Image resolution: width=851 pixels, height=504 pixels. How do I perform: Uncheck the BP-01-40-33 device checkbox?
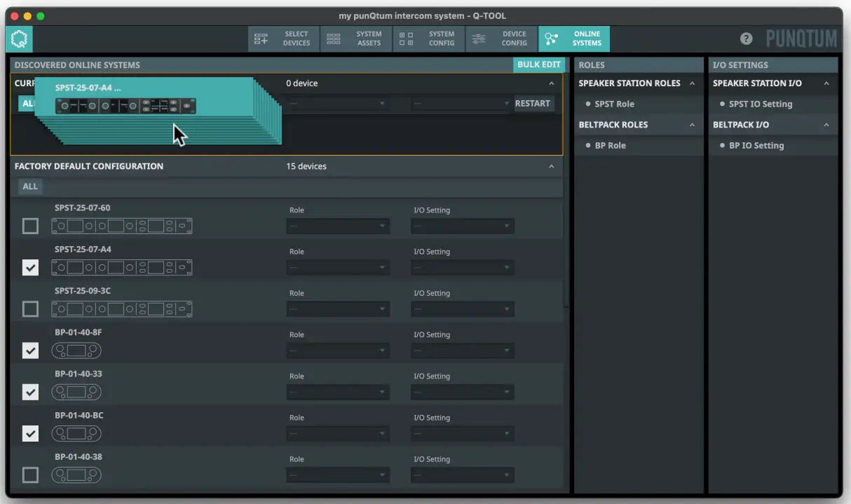tap(30, 392)
